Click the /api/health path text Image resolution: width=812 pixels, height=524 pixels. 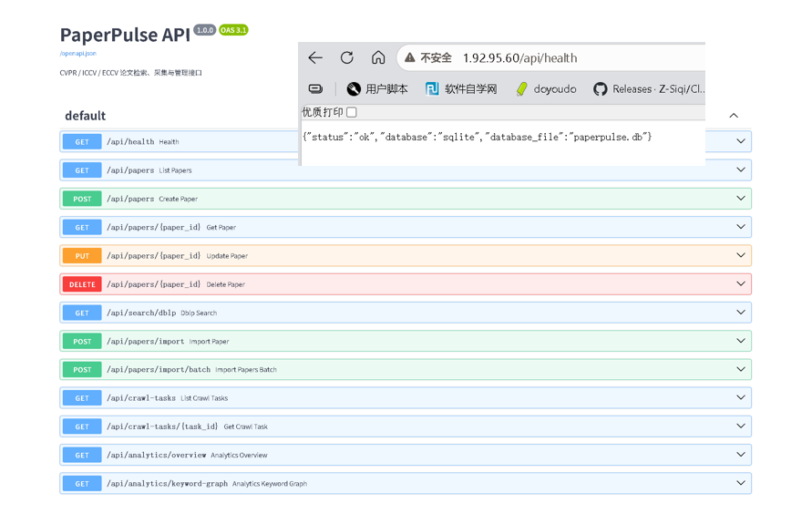pos(130,142)
